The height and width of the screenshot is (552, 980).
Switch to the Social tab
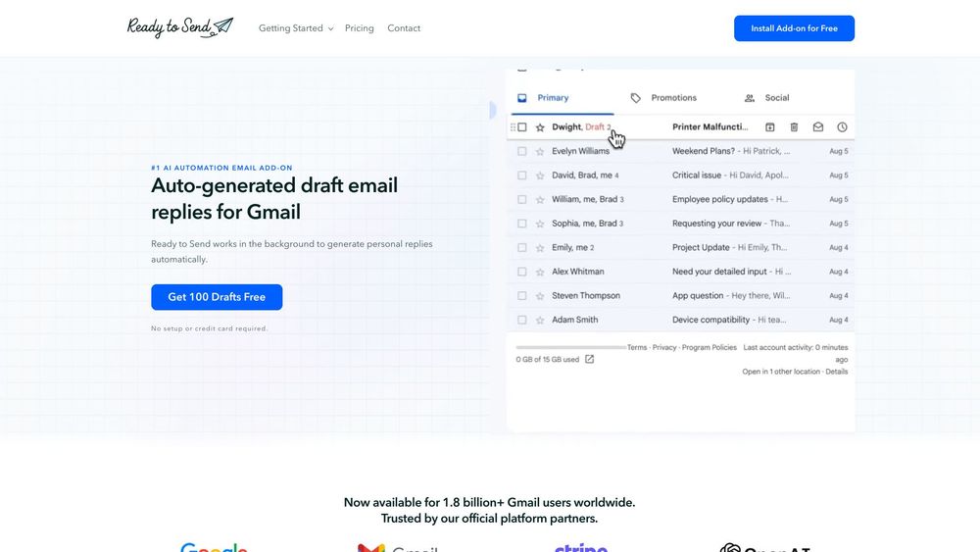[x=777, y=98]
